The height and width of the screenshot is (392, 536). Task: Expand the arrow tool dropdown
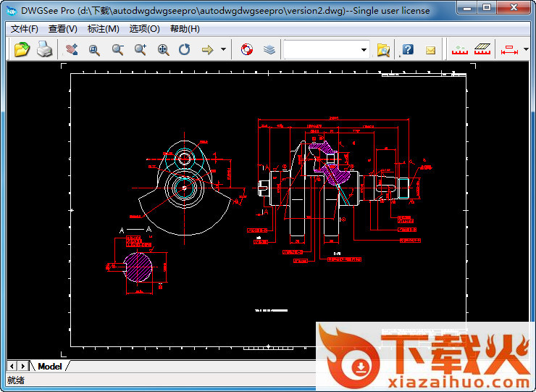(223, 49)
